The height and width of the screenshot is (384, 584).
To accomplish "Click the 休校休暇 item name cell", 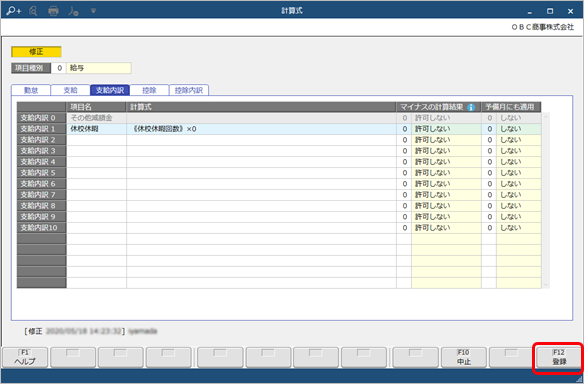I will 96,129.
